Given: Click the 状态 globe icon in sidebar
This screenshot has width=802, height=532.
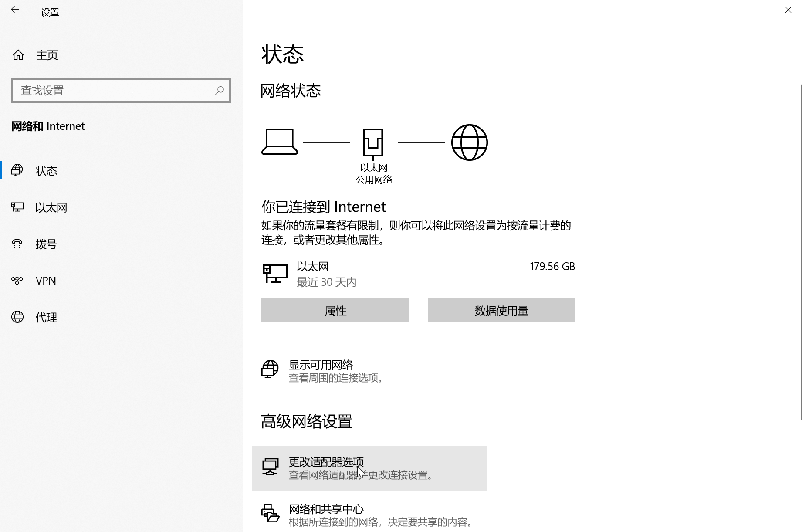Looking at the screenshot, I should (x=17, y=170).
